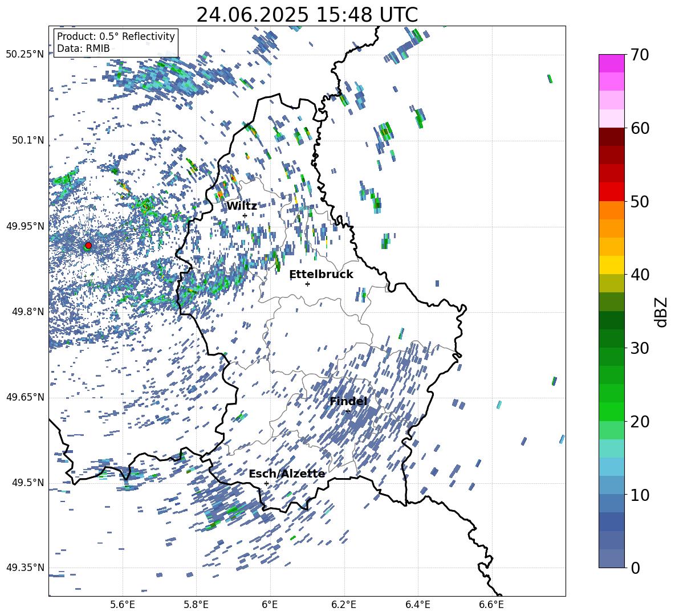This screenshot has height=616, width=675.
Task: Click the Product: 0.5° Reflectivity text
Action: pyautogui.click(x=116, y=36)
